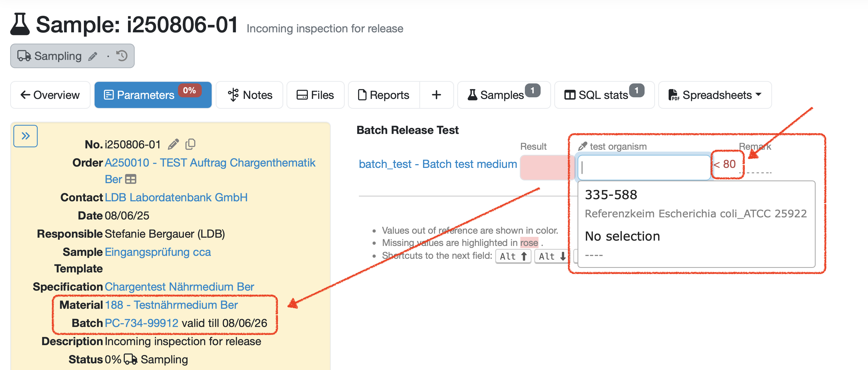This screenshot has height=370, width=868.
Task: Go back to Overview
Action: (x=50, y=95)
